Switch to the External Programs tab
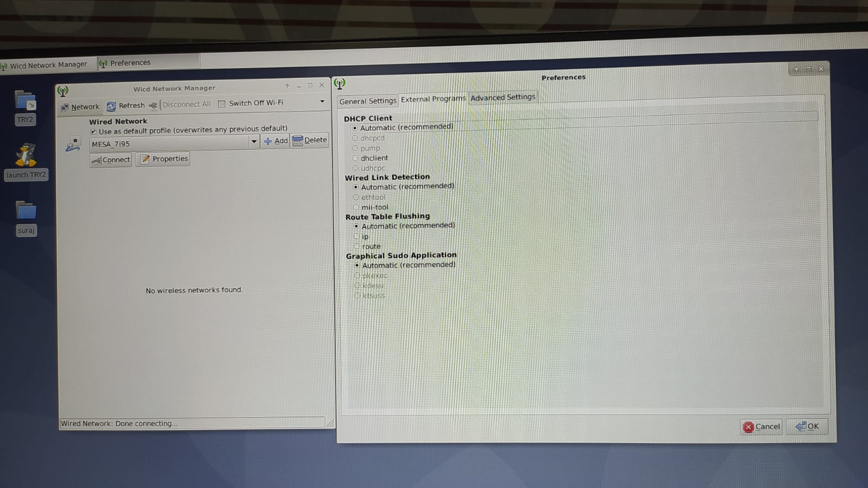The width and height of the screenshot is (868, 488). 433,99
